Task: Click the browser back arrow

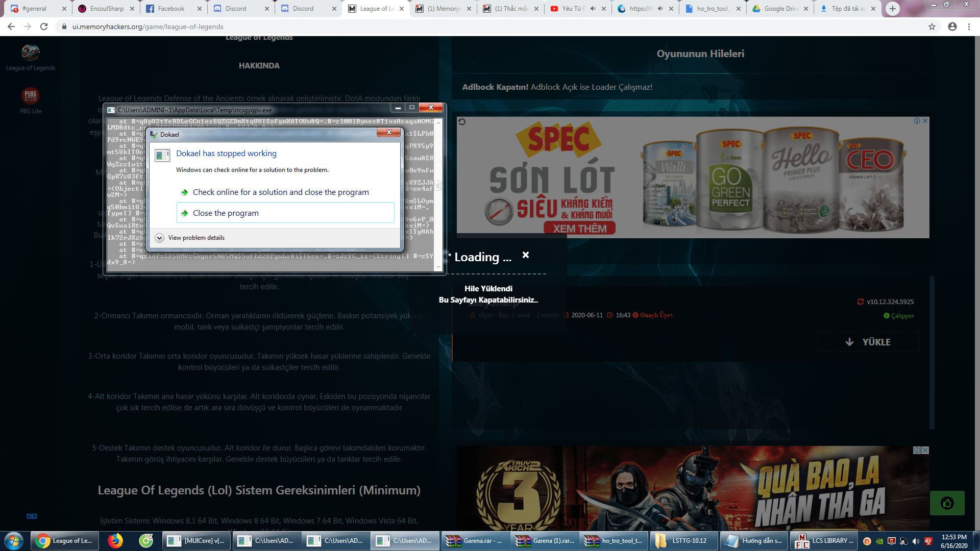Action: tap(11, 27)
